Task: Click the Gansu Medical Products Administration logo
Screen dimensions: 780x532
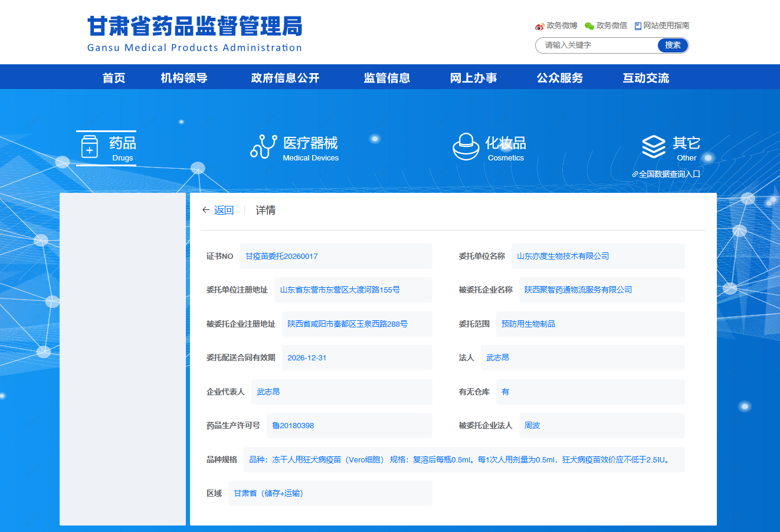Action: [x=195, y=34]
